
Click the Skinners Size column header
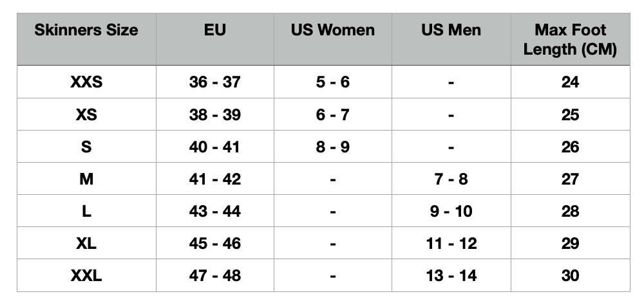86,30
